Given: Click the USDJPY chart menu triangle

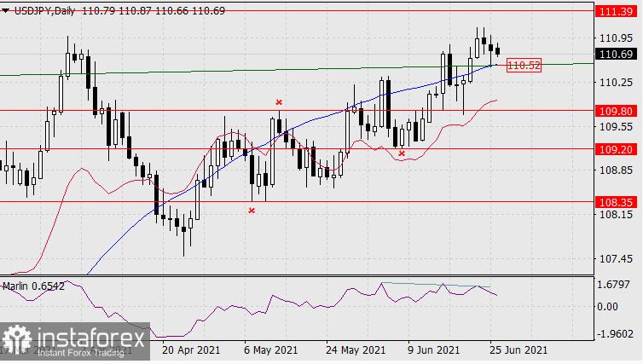Looking at the screenshot, I should (5, 11).
